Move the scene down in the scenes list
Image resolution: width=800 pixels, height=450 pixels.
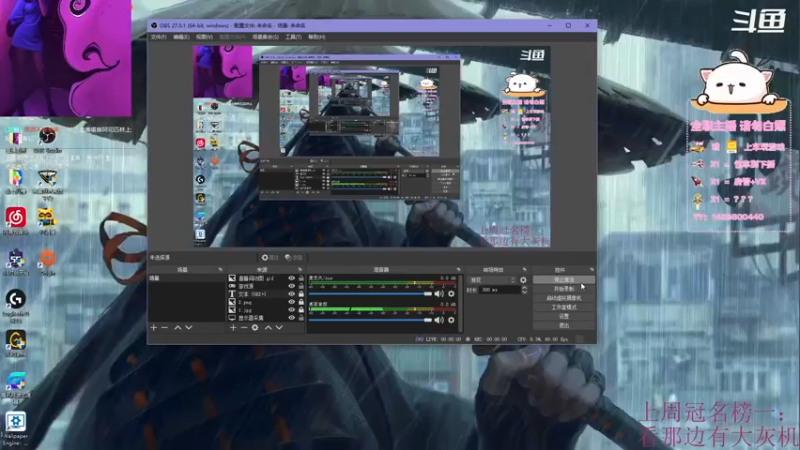click(189, 328)
